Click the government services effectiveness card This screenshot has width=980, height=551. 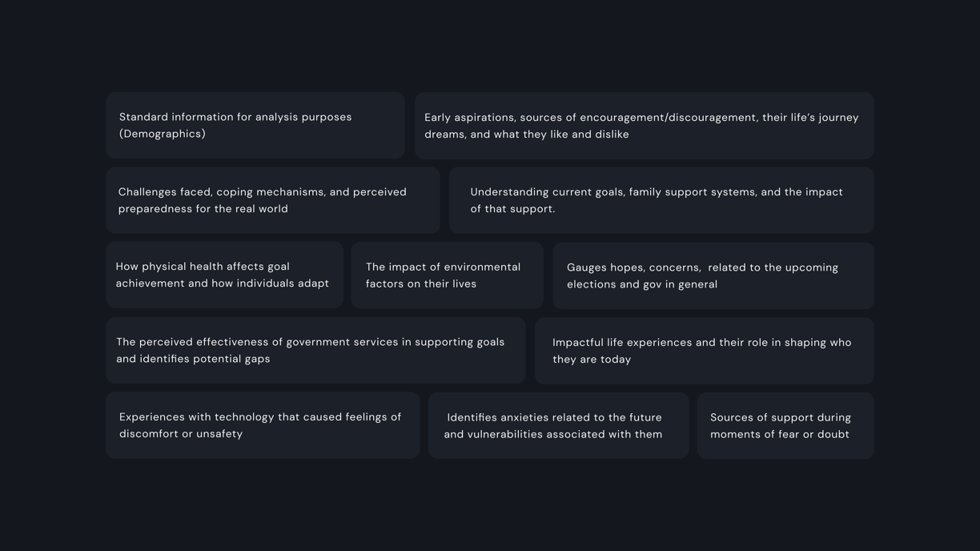click(x=315, y=350)
